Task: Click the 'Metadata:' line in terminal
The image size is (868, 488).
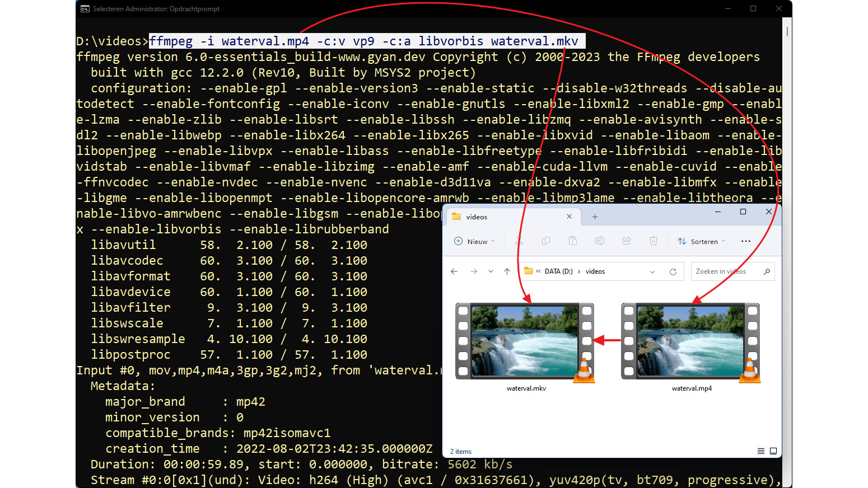Action: (x=123, y=386)
